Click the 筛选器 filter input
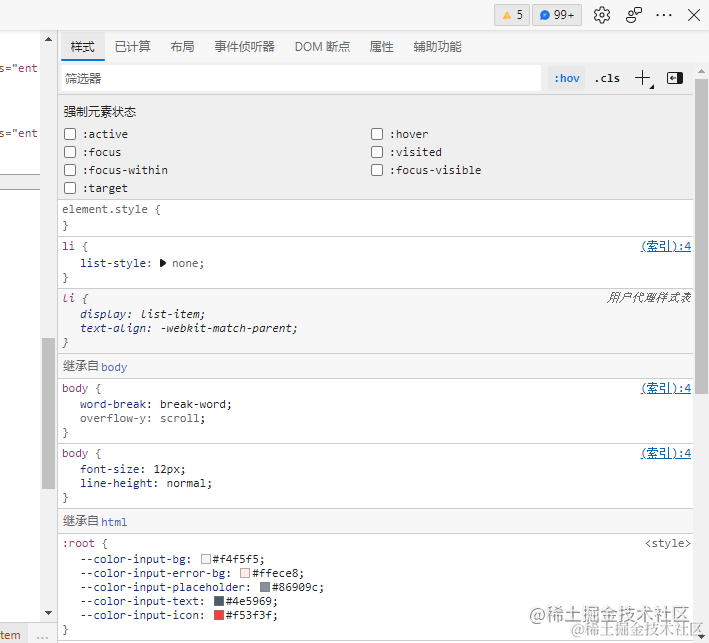Image resolution: width=709 pixels, height=643 pixels. click(301, 79)
